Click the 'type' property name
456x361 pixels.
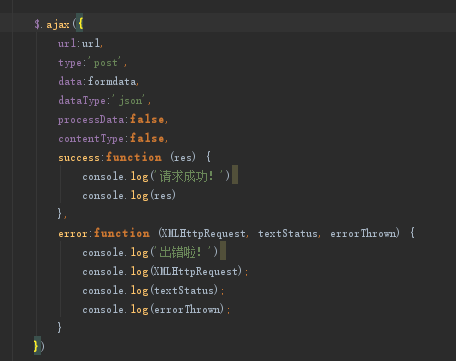(x=70, y=63)
